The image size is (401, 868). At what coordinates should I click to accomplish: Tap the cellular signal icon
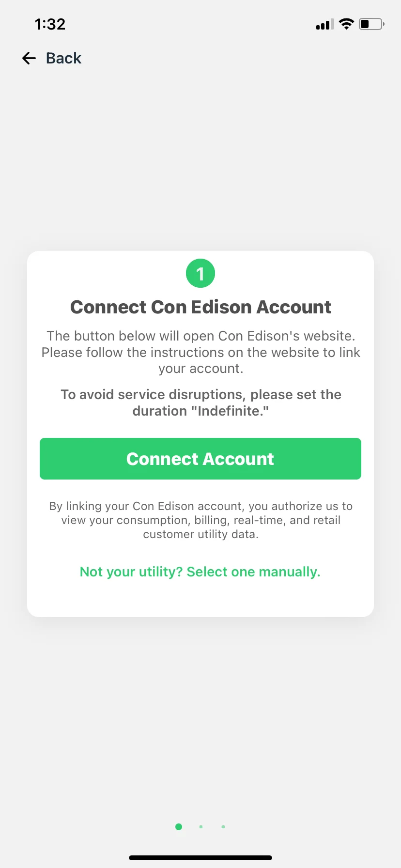tap(324, 24)
